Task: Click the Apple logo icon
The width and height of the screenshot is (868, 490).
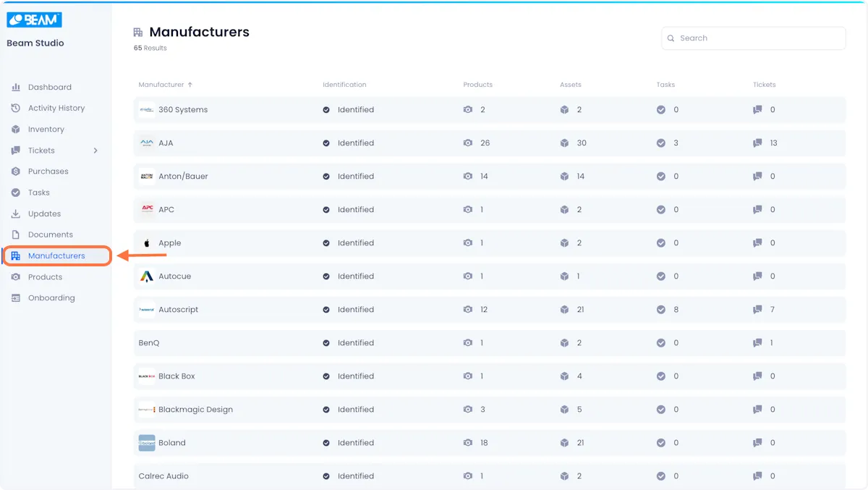Action: pos(147,243)
